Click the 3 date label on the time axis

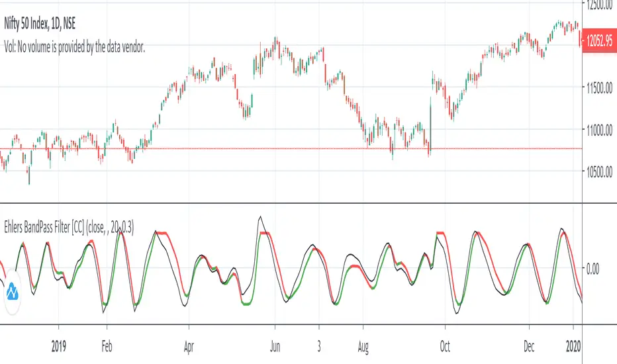tap(319, 346)
